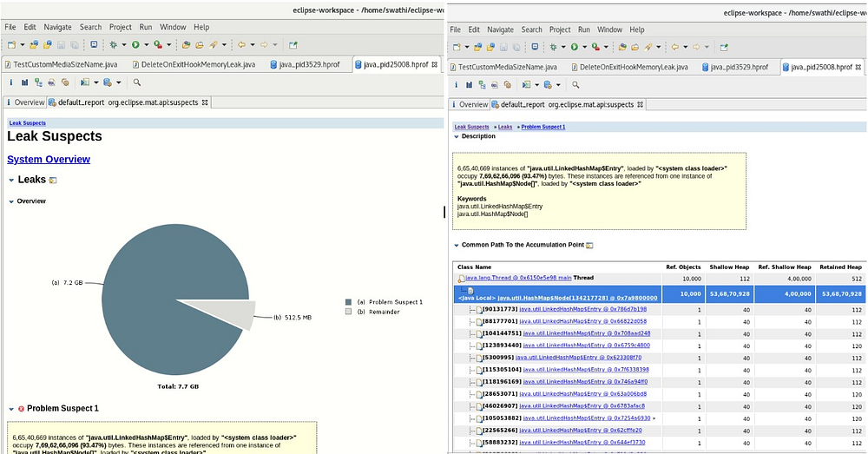Click Remainder legend color swatch

point(348,312)
